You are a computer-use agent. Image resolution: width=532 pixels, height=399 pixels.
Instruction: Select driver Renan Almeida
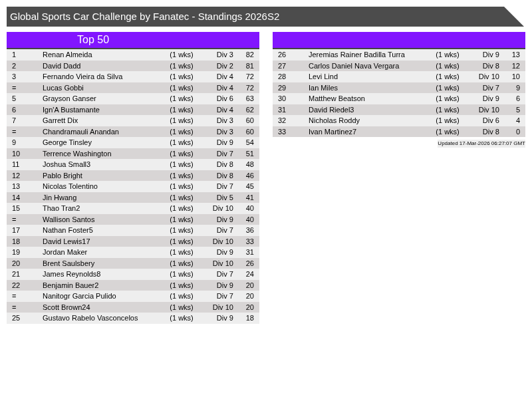click(67, 55)
